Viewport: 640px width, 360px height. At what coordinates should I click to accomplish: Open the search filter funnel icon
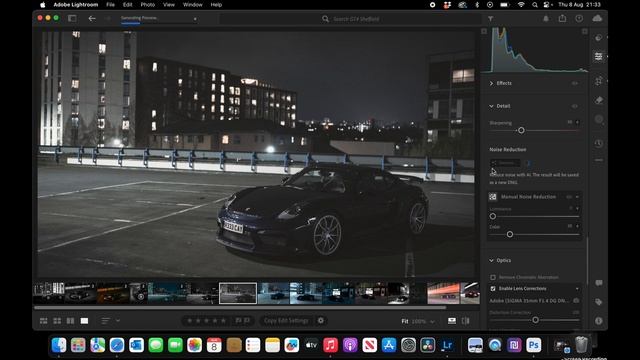pyautogui.click(x=491, y=19)
